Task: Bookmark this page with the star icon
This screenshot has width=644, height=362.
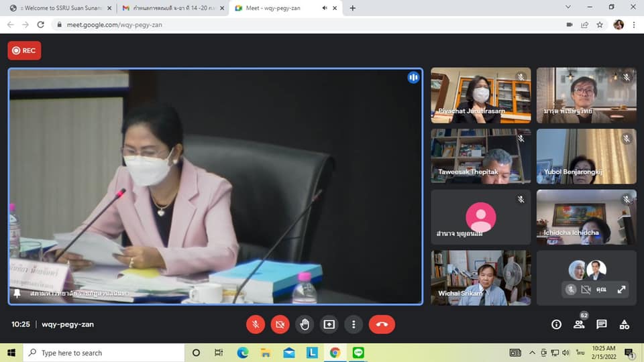Action: 600,25
